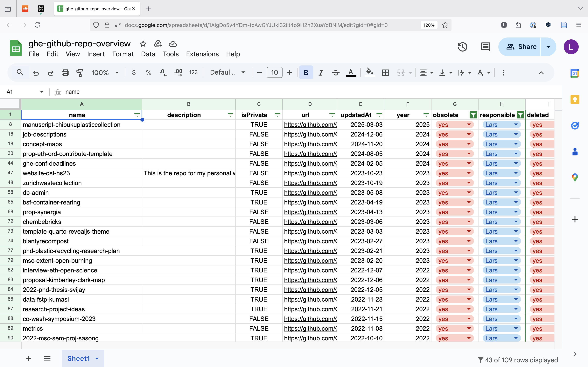The width and height of the screenshot is (588, 367).
Task: Select the paint format tool
Action: pyautogui.click(x=80, y=72)
